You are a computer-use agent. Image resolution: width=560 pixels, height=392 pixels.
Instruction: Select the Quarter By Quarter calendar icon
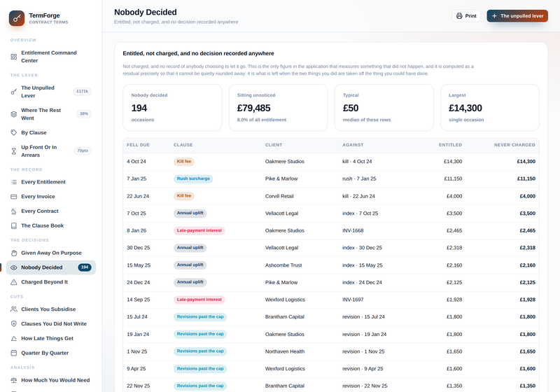[13, 353]
